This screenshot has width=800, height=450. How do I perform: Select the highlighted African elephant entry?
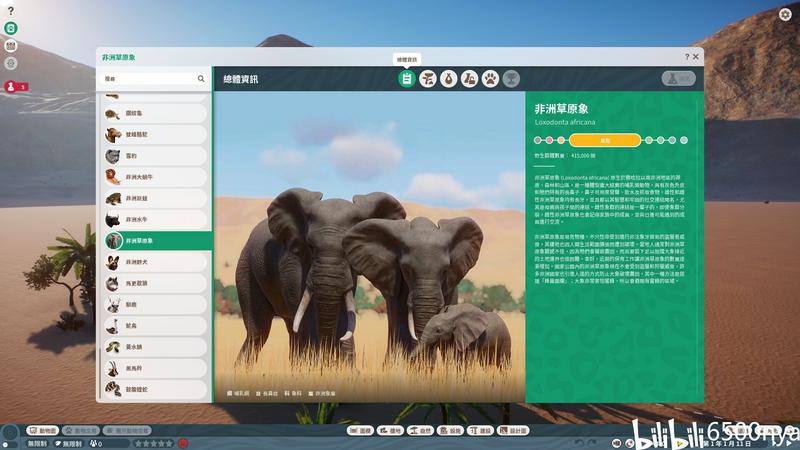pyautogui.click(x=157, y=241)
